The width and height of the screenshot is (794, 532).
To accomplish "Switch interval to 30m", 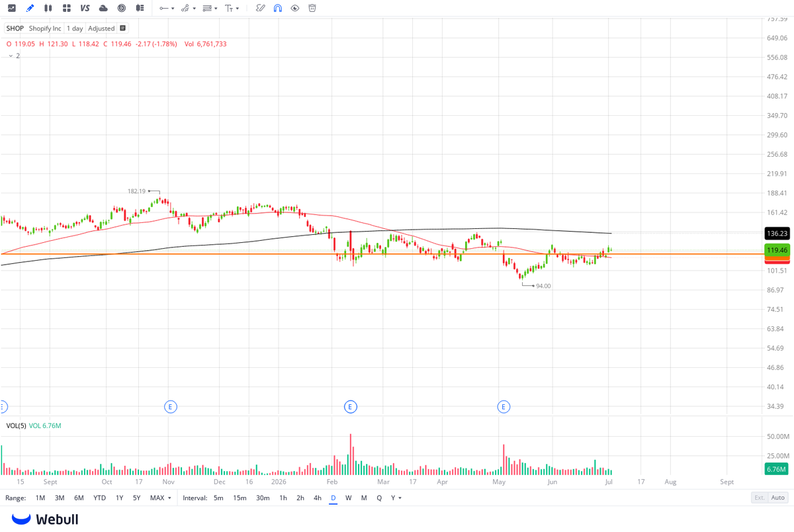I will coord(263,498).
